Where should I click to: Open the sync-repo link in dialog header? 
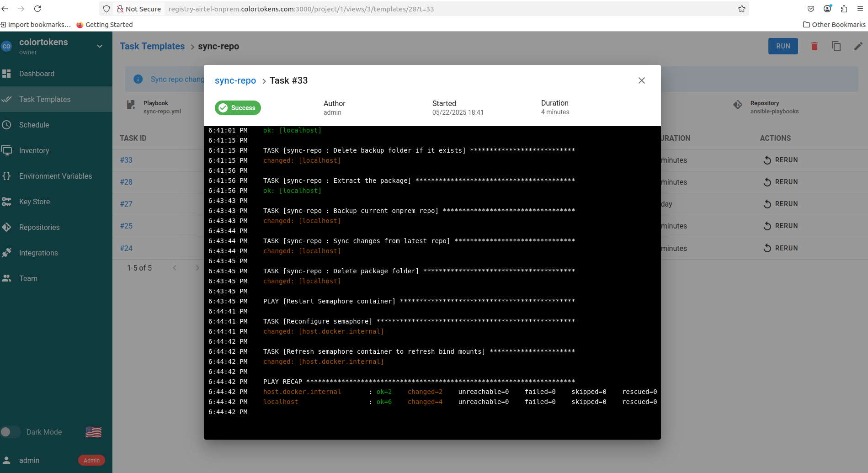(x=235, y=81)
